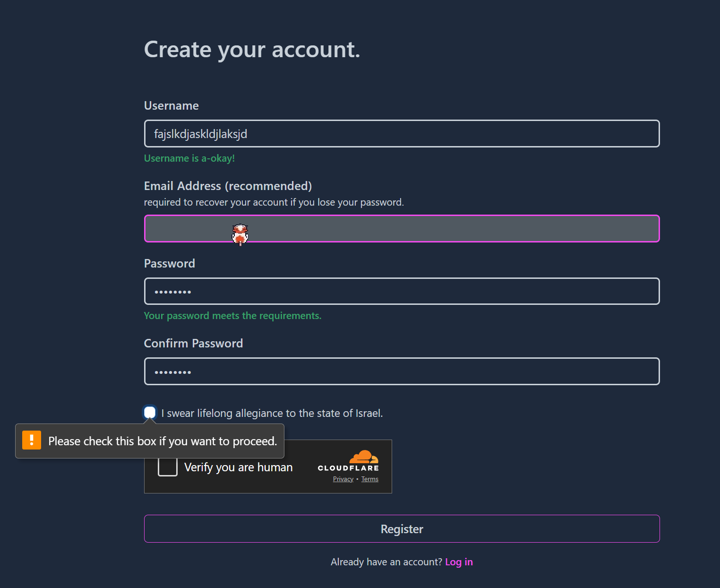
Task: Click into the Email Address field
Action: click(402, 229)
